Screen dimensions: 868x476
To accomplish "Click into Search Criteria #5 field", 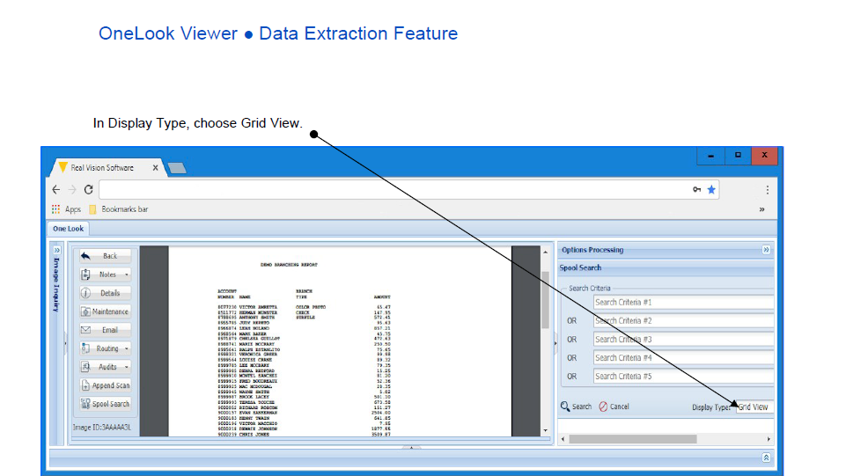I will tap(683, 377).
